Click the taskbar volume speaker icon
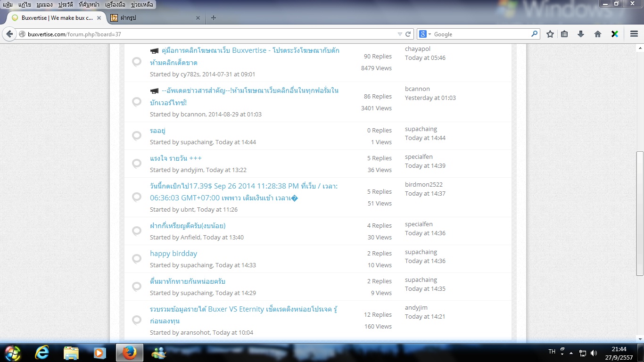This screenshot has height=362, width=644. point(594,353)
